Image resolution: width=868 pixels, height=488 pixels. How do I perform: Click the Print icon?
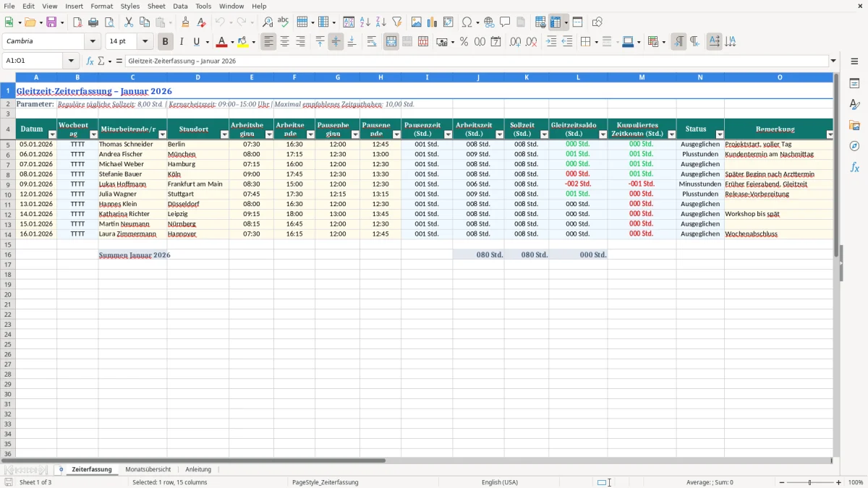coord(93,22)
